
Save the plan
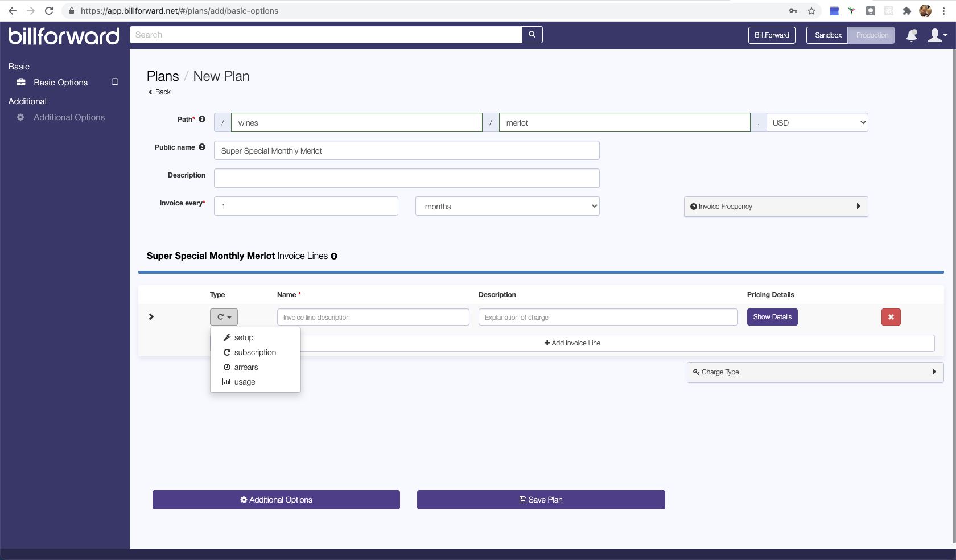[x=541, y=500]
